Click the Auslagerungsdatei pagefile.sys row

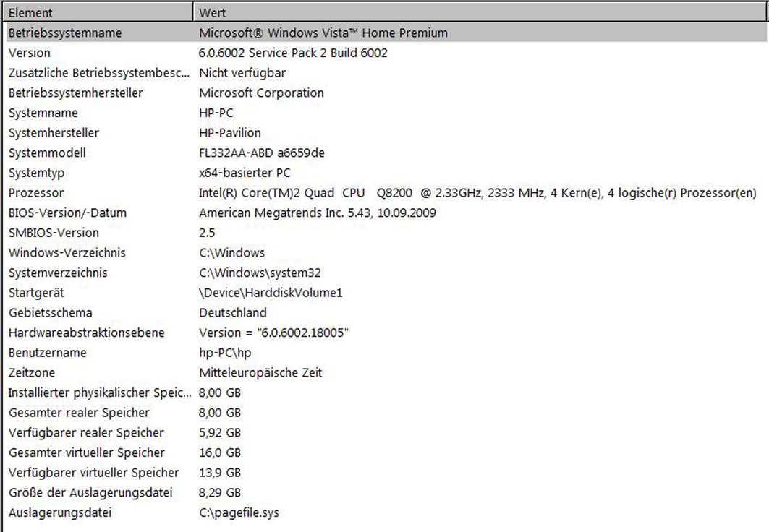60,513
